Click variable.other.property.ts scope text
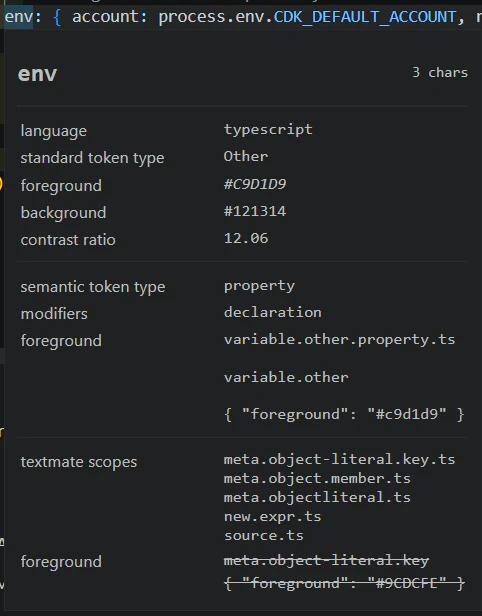The width and height of the screenshot is (482, 616). point(339,340)
